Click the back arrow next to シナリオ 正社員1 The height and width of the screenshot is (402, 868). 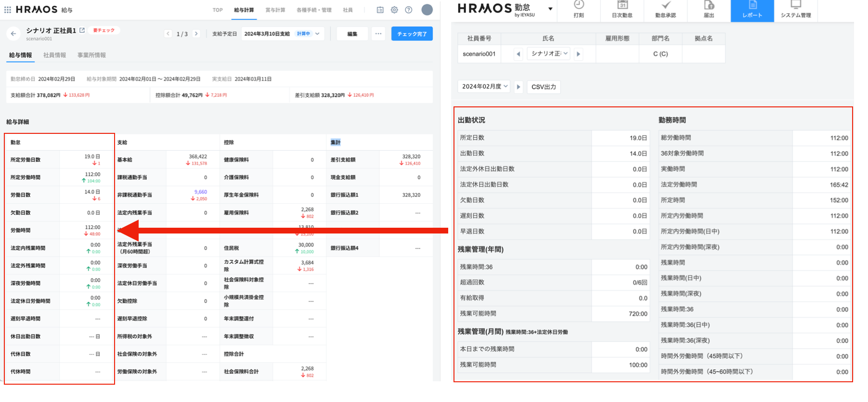(x=13, y=34)
